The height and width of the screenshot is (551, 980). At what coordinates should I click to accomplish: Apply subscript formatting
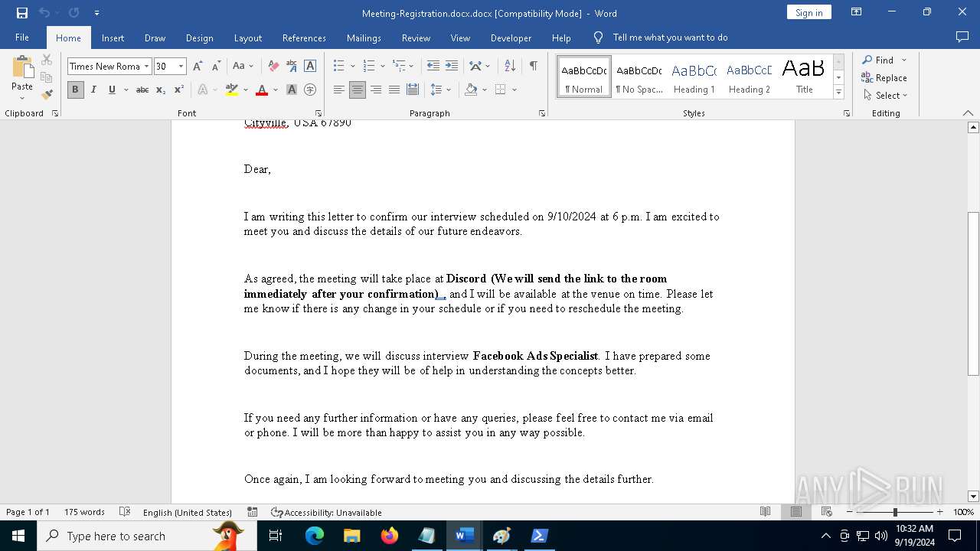click(161, 90)
